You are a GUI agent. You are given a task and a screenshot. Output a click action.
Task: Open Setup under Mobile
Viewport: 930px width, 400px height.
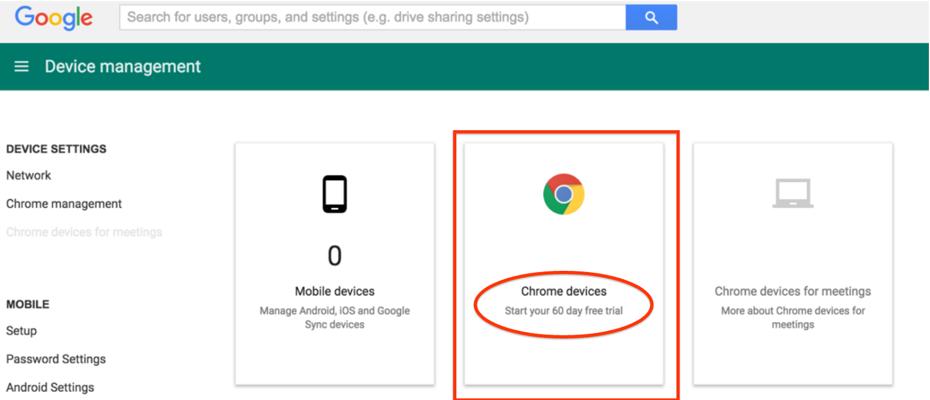21,331
